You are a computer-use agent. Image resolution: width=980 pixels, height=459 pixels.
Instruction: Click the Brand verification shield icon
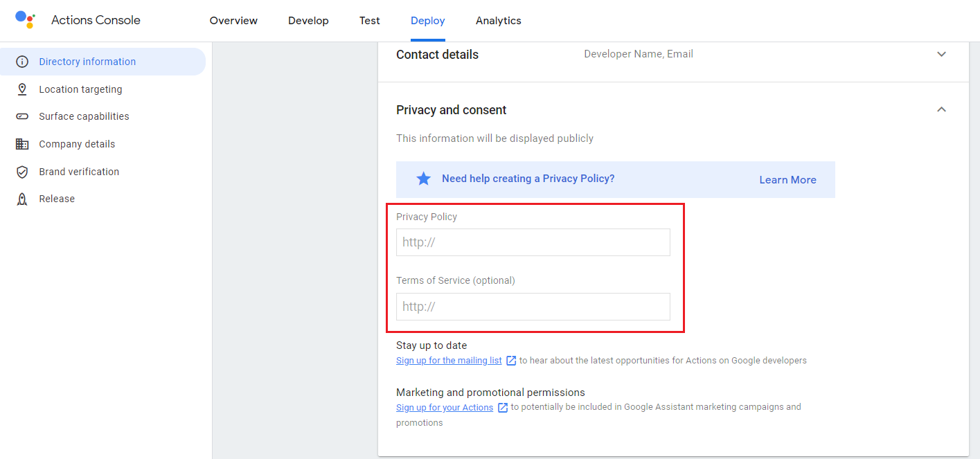pos(22,172)
